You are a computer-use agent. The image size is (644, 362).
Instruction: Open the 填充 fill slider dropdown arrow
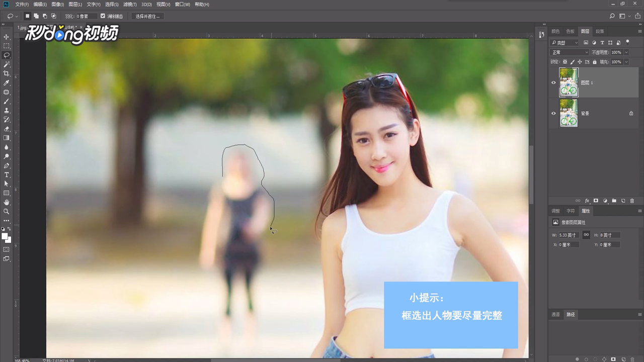click(626, 62)
